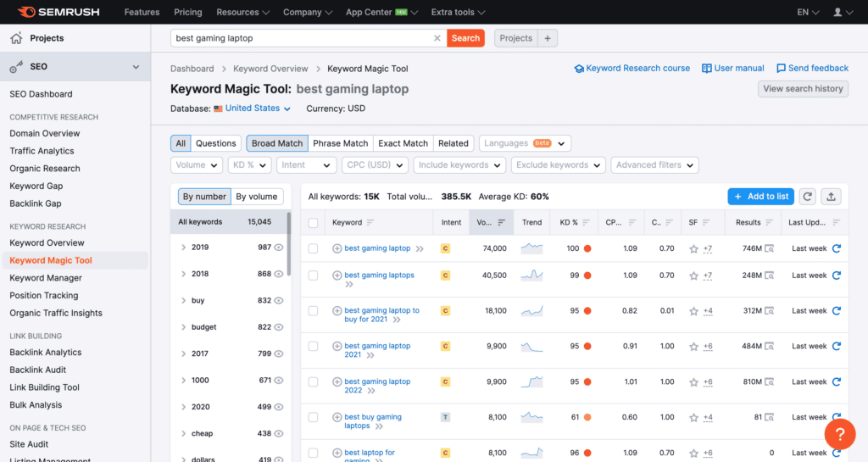Toggle the eye icon for the 2019 group
This screenshot has height=462, width=868.
coord(278,248)
